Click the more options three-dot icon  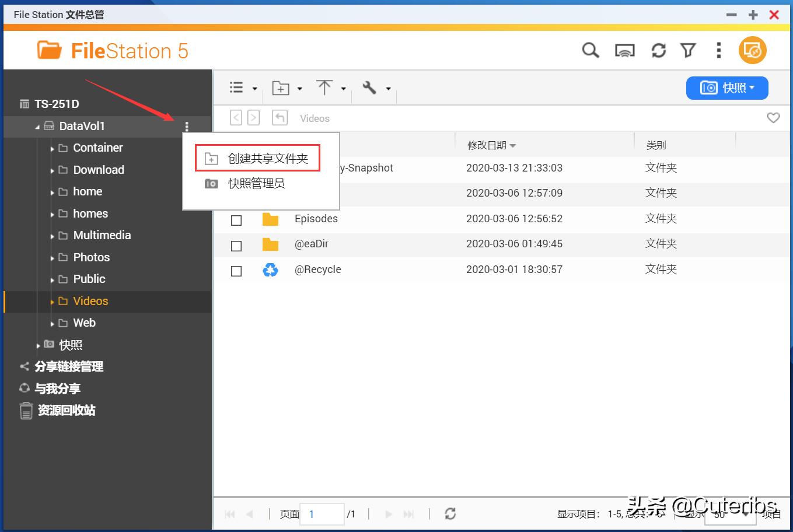[718, 50]
